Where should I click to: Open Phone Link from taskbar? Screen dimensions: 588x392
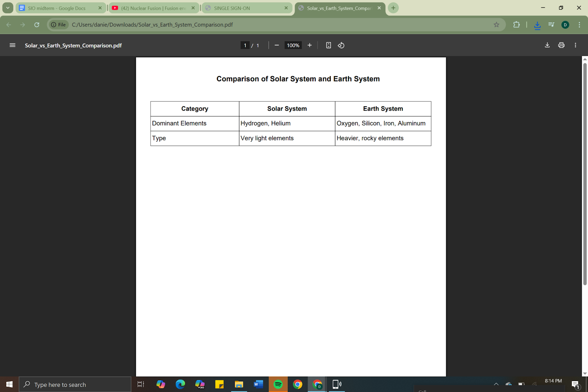[x=337, y=384]
